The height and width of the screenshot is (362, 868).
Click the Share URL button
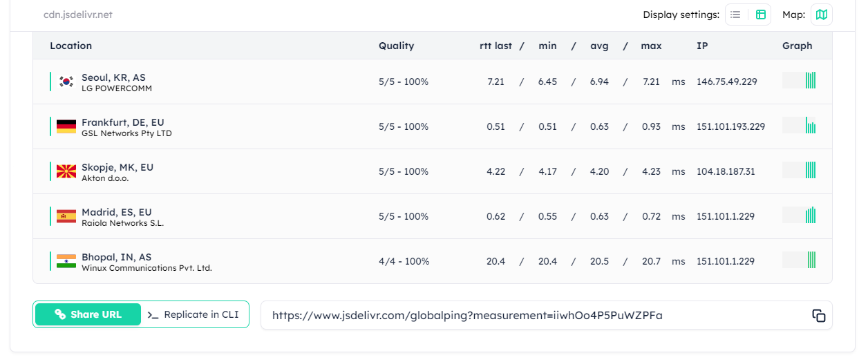point(88,314)
